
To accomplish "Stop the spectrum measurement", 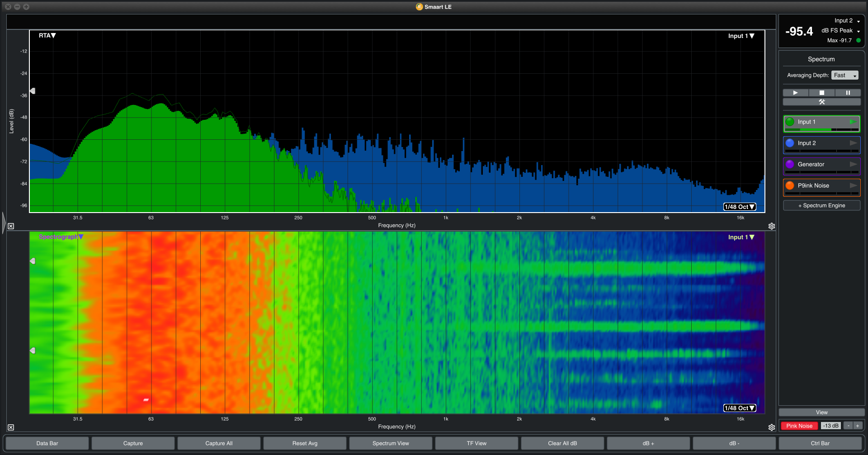I will (x=822, y=93).
